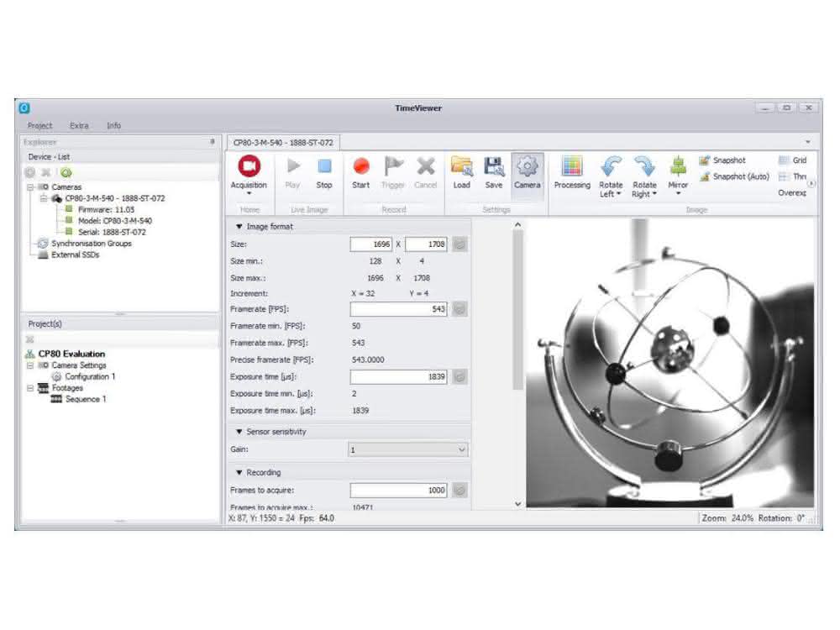Load settings using the Load folder icon
This screenshot has width=840, height=630.
pyautogui.click(x=461, y=166)
